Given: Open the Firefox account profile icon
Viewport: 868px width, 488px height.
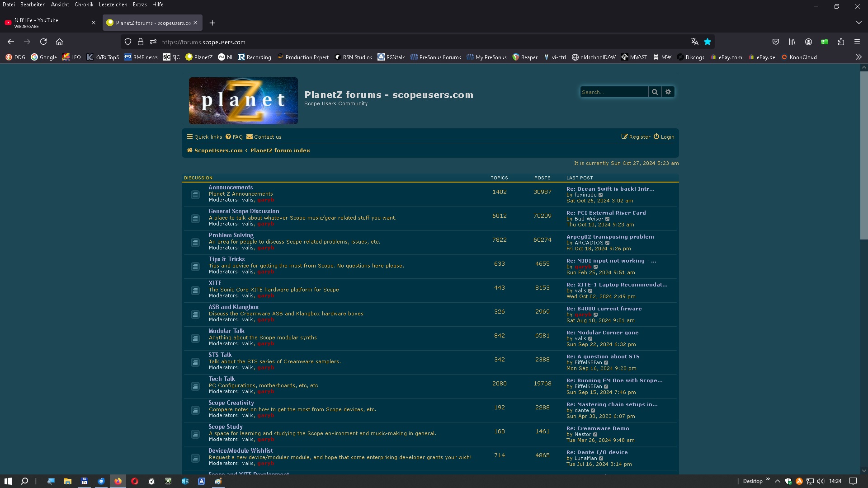Looking at the screenshot, I should (x=808, y=42).
